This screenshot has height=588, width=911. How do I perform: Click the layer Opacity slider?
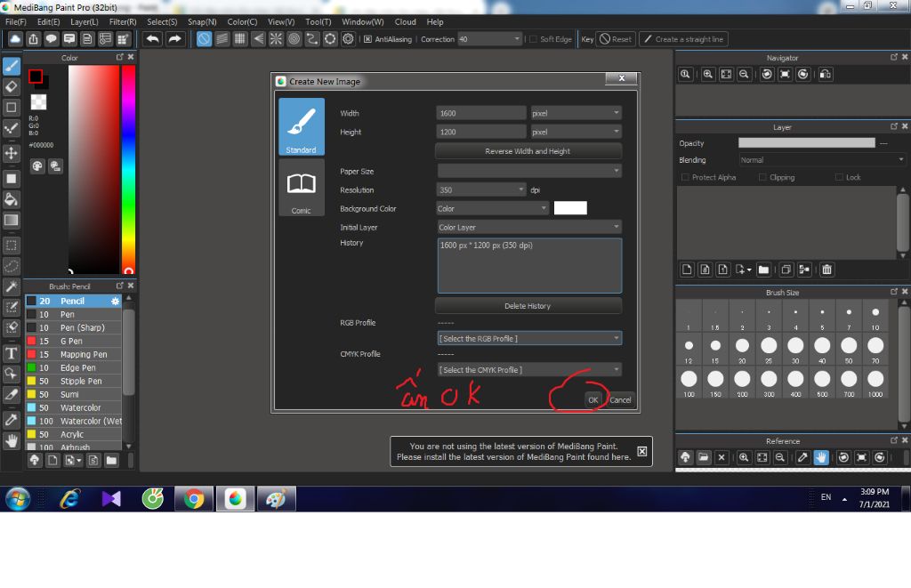point(806,143)
